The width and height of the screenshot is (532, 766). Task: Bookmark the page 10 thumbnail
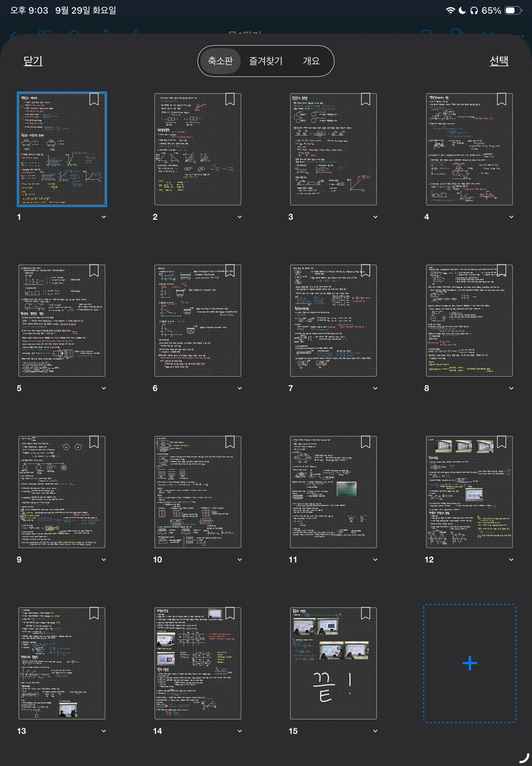pyautogui.click(x=230, y=442)
